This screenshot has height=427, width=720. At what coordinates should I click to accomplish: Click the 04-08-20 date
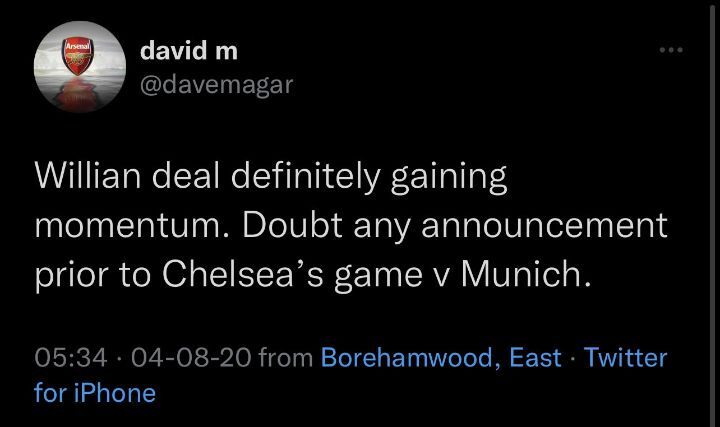coord(191,358)
